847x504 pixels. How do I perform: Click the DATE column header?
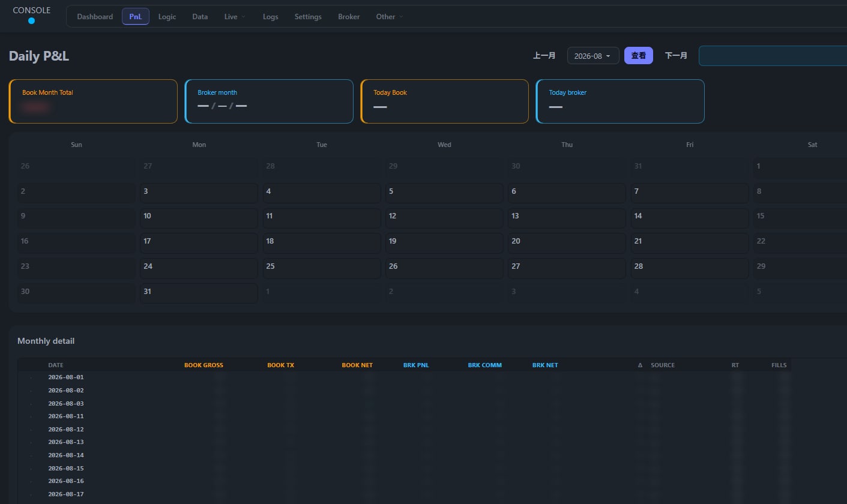pyautogui.click(x=56, y=365)
